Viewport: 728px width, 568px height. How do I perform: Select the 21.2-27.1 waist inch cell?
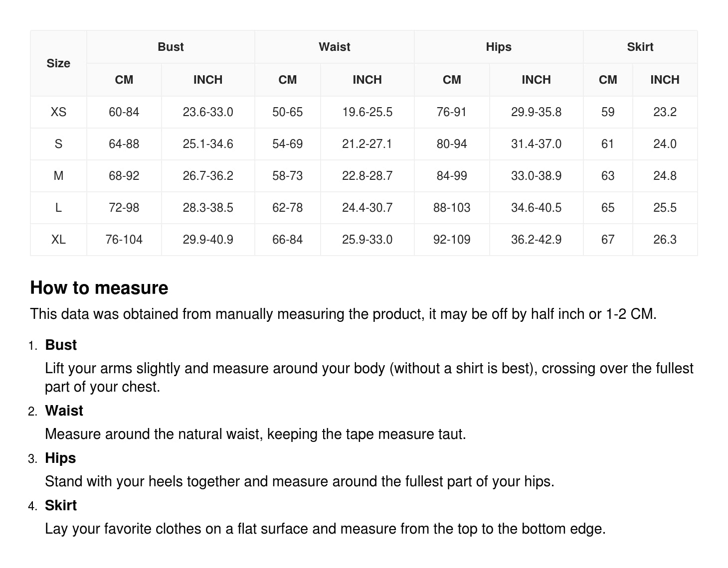367,144
